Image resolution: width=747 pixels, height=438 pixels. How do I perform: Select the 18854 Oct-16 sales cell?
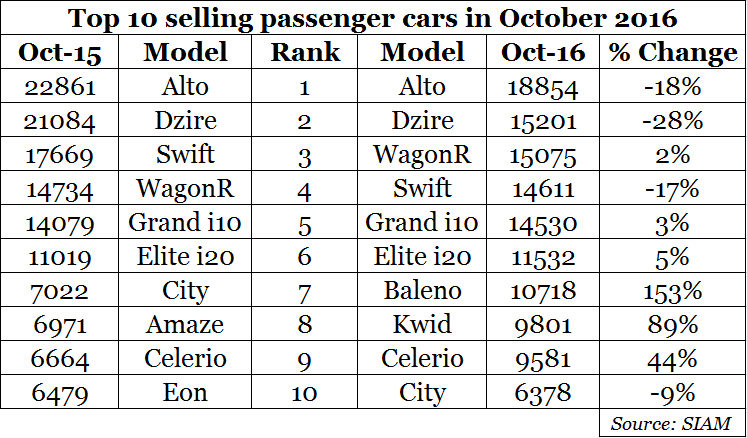(544, 88)
